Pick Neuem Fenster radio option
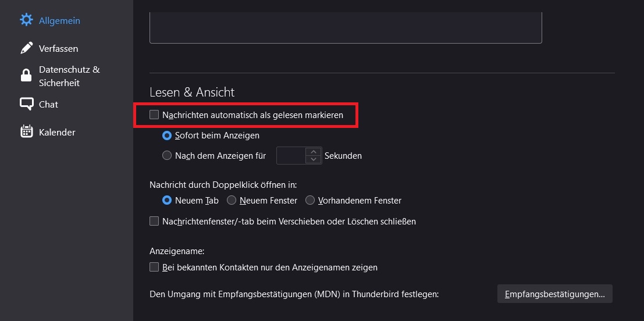Screen dimensions: 644x321 point(231,201)
